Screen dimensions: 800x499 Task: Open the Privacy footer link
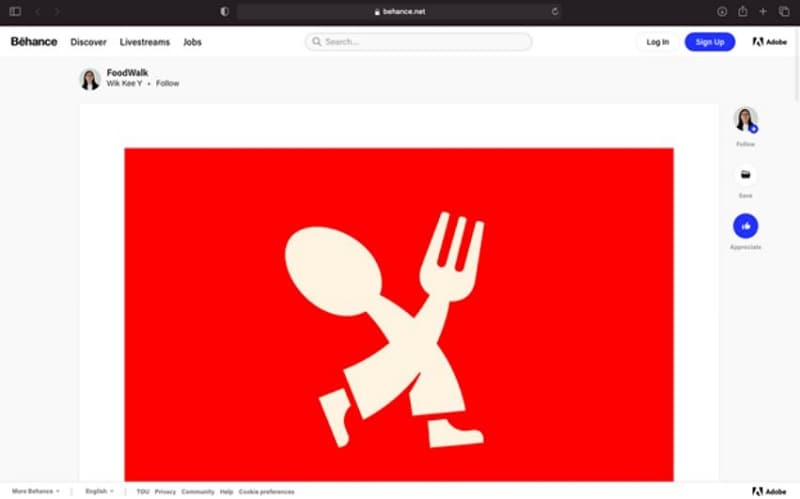165,492
